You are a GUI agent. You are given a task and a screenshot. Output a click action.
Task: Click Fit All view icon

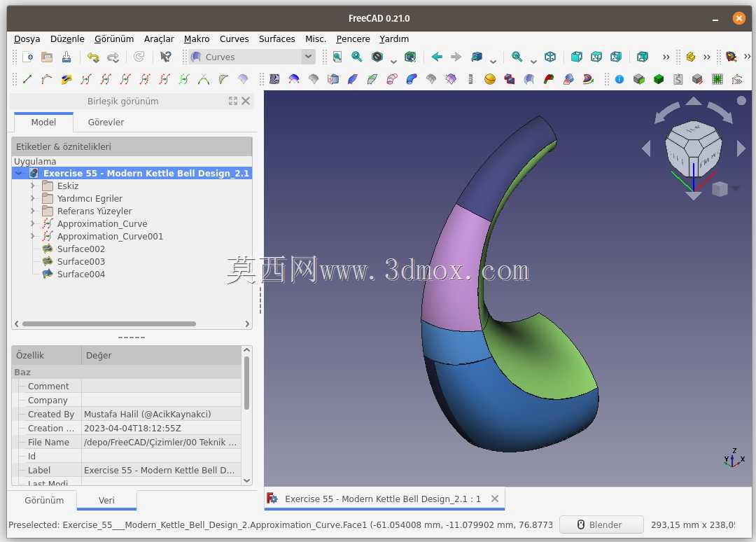[337, 57]
